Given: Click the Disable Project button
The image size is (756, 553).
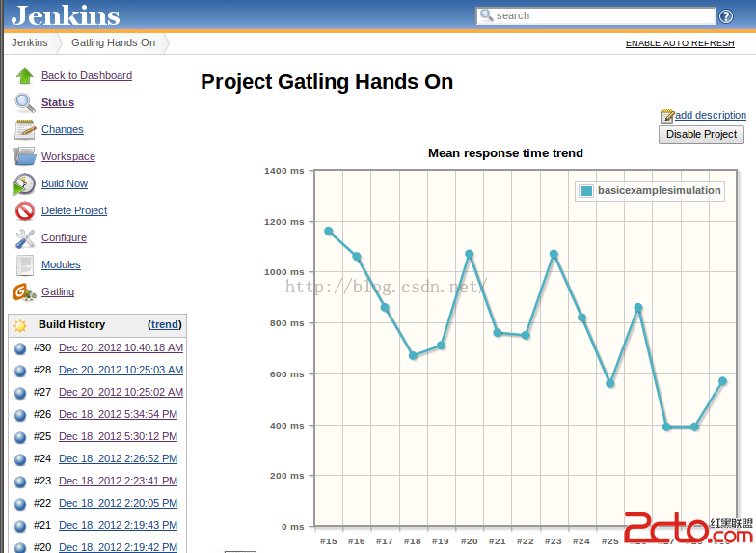Looking at the screenshot, I should click(x=701, y=135).
